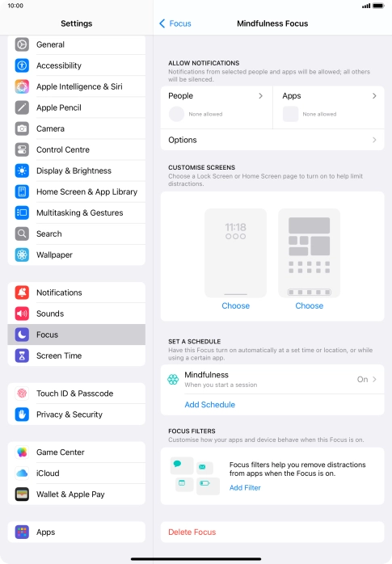The width and height of the screenshot is (392, 564).
Task: Select the Screen Time hourglass icon
Action: (x=22, y=356)
